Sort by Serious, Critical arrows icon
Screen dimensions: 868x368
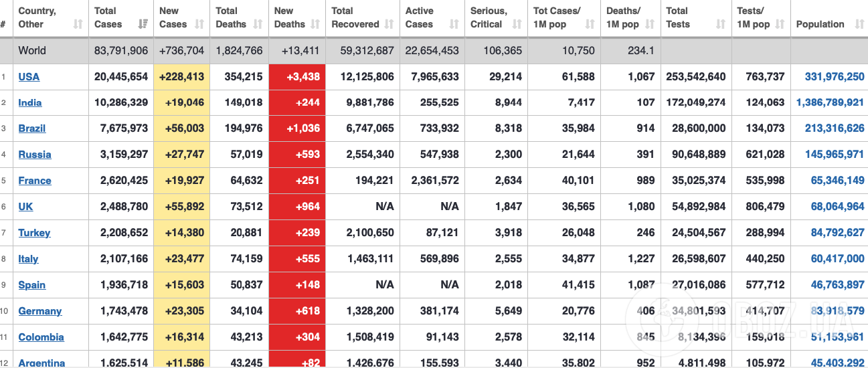pos(517,24)
